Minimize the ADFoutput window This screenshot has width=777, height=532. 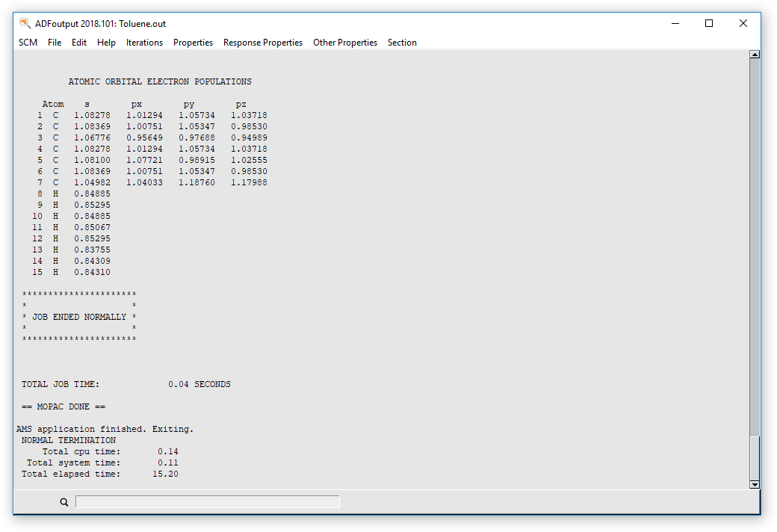(x=675, y=23)
